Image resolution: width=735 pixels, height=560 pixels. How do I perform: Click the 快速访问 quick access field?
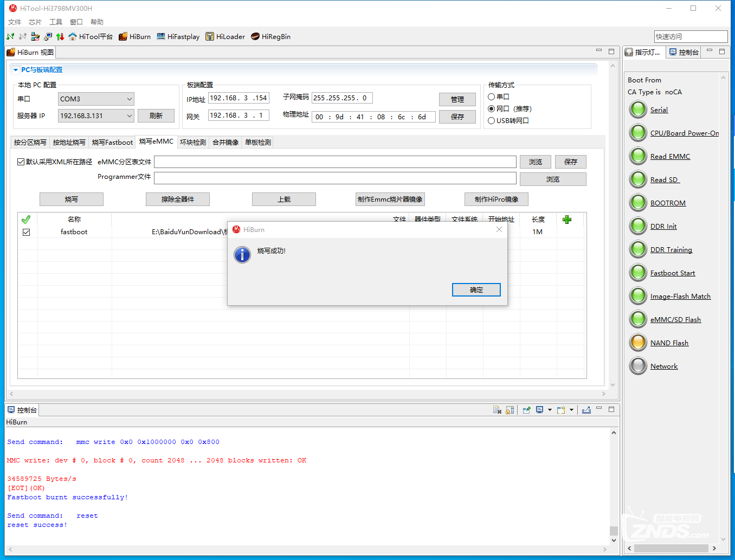pyautogui.click(x=691, y=36)
